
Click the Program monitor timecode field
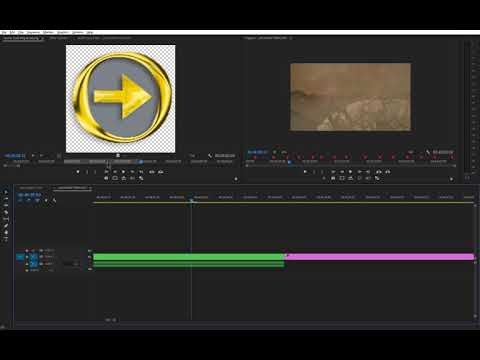(x=257, y=152)
